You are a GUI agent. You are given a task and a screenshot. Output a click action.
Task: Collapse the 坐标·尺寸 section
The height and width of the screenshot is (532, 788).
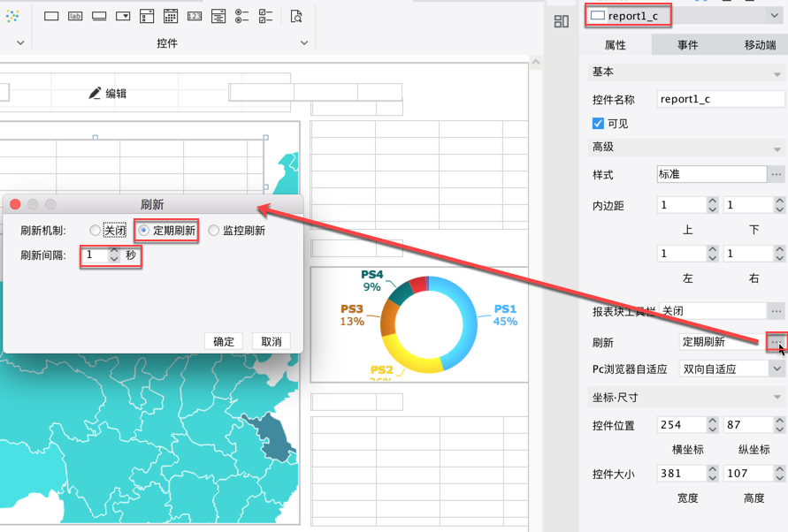[777, 398]
